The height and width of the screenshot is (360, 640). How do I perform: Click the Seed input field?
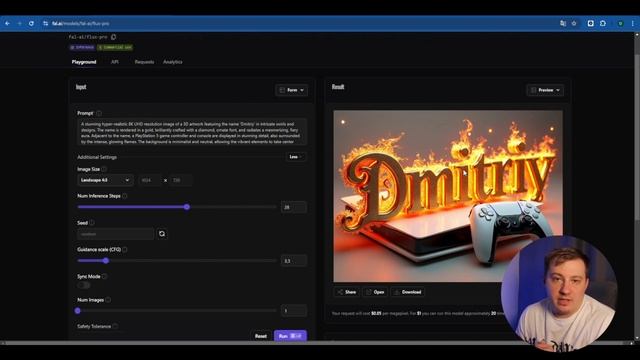[116, 234]
